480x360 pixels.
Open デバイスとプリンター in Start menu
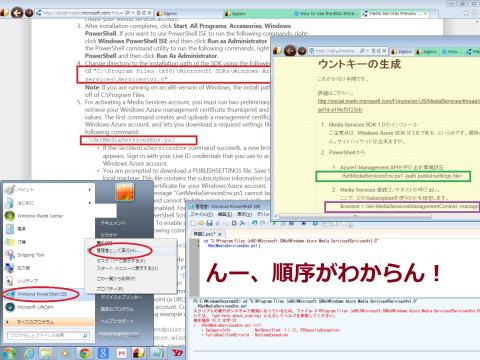121,297
